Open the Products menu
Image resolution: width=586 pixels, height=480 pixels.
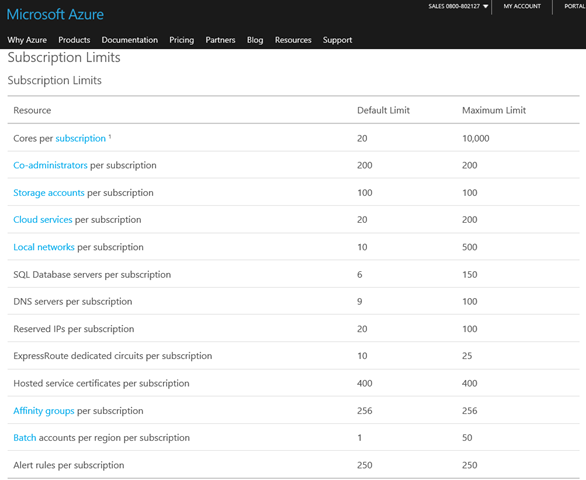click(x=74, y=40)
